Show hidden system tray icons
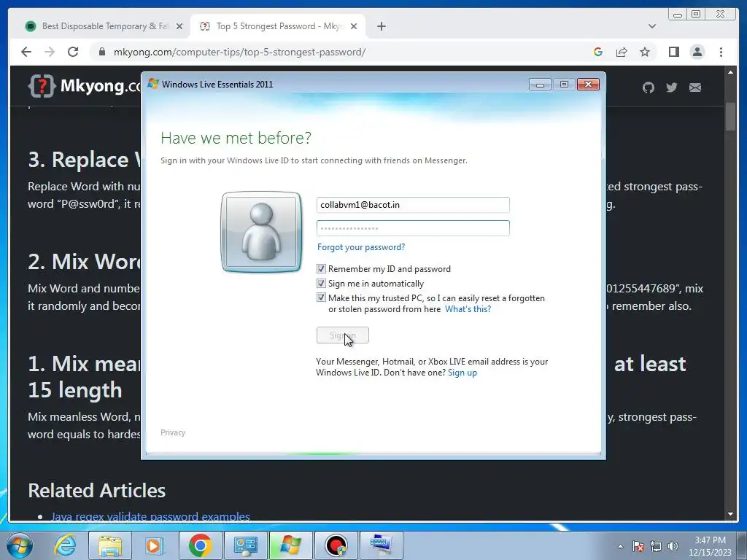This screenshot has height=560, width=747. 620,546
